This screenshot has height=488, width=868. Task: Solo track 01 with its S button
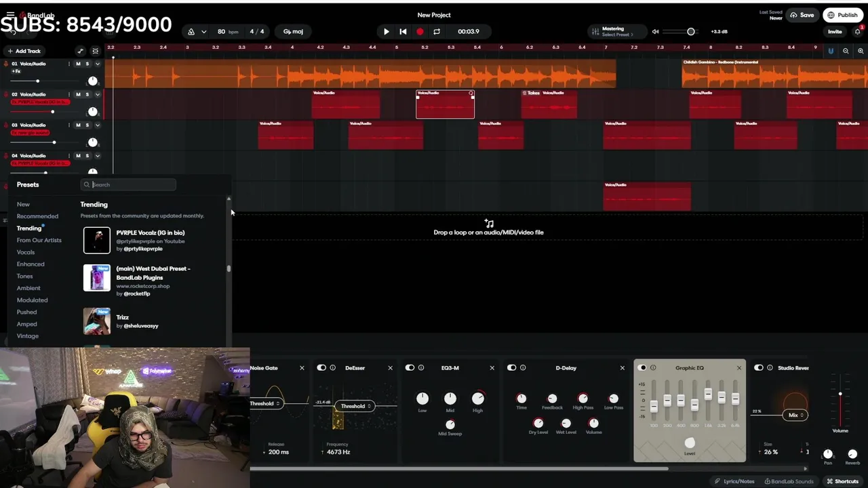point(87,64)
